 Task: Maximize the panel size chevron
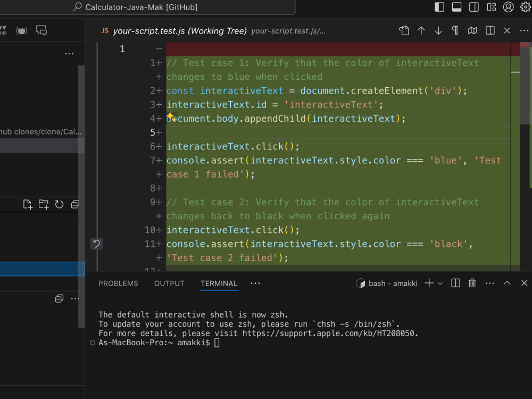(x=507, y=283)
